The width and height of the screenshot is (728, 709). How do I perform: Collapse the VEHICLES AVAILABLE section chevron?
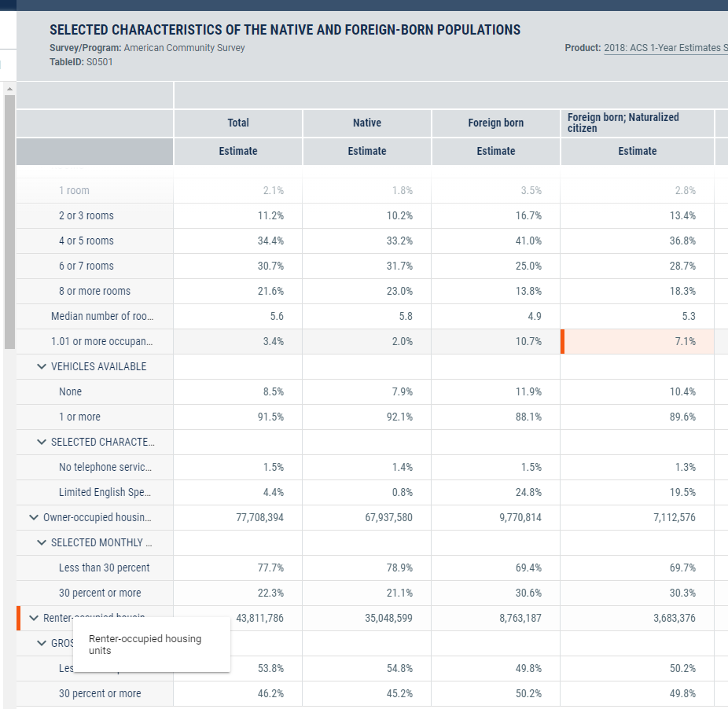click(x=42, y=366)
